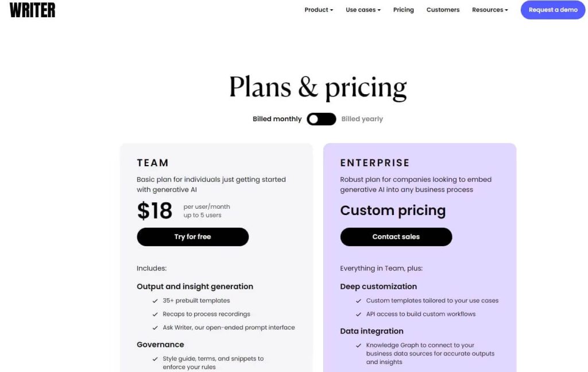Select the Billed yearly label
This screenshot has width=588, height=372.
click(362, 119)
